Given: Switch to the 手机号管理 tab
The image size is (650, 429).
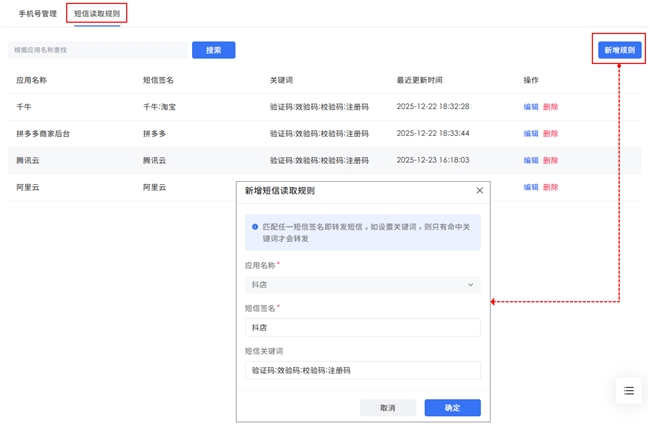Looking at the screenshot, I should point(37,14).
